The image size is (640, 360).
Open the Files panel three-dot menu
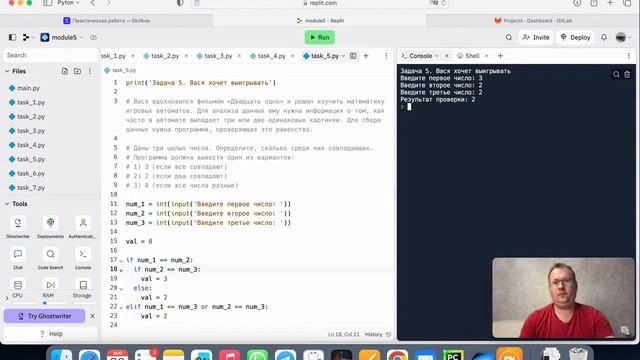pyautogui.click(x=90, y=71)
